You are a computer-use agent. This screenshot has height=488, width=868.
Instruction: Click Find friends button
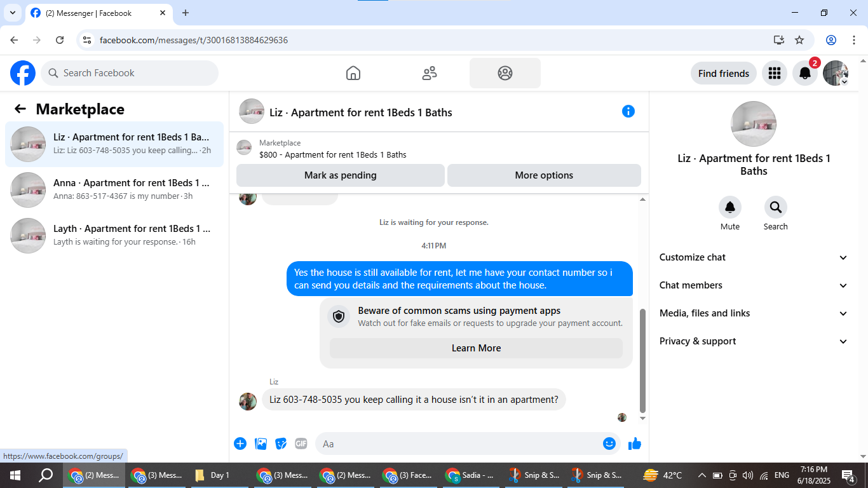[x=724, y=73]
